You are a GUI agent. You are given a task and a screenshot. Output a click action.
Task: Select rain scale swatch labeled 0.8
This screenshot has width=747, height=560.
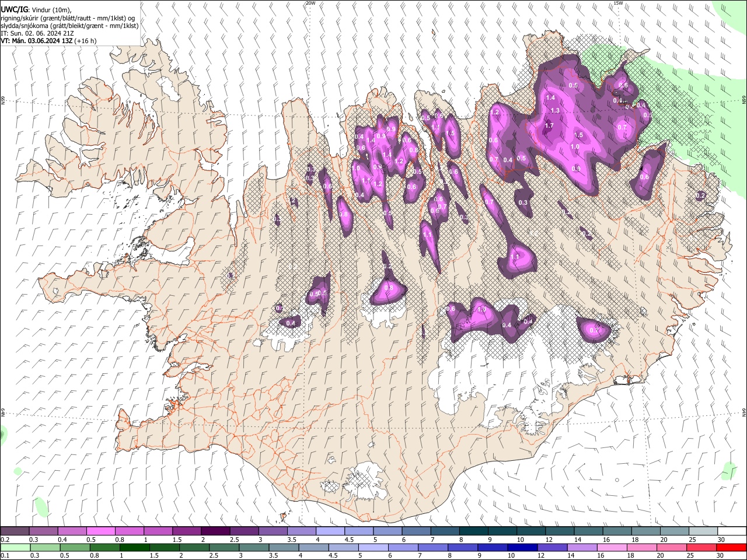pyautogui.click(x=104, y=547)
